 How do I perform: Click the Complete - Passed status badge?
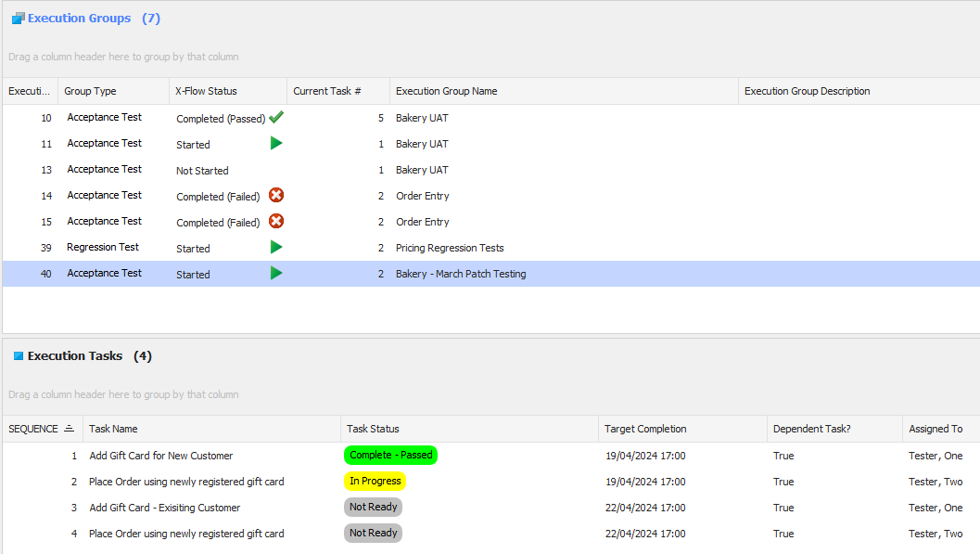(x=390, y=455)
